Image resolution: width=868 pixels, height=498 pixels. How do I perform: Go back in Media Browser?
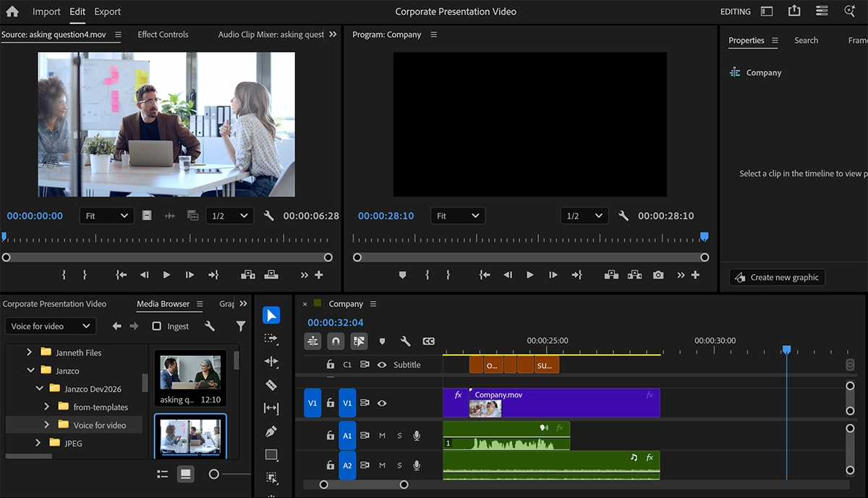click(x=117, y=326)
